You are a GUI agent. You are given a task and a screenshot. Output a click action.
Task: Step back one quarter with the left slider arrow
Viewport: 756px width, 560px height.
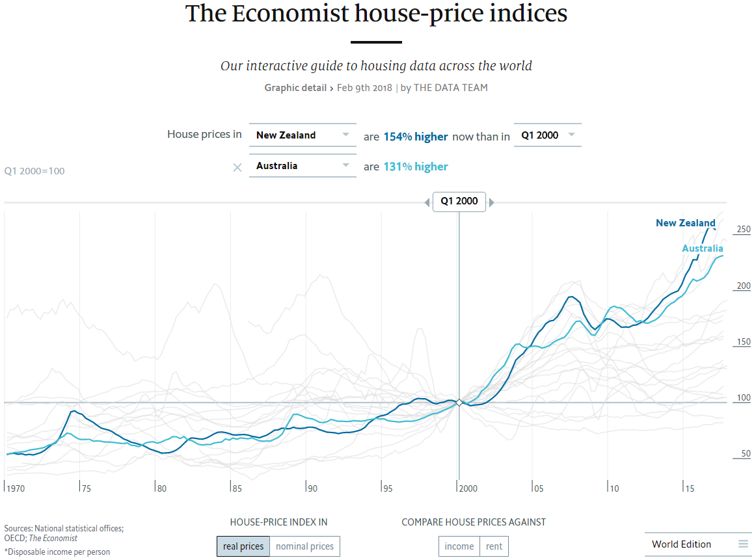click(x=427, y=202)
